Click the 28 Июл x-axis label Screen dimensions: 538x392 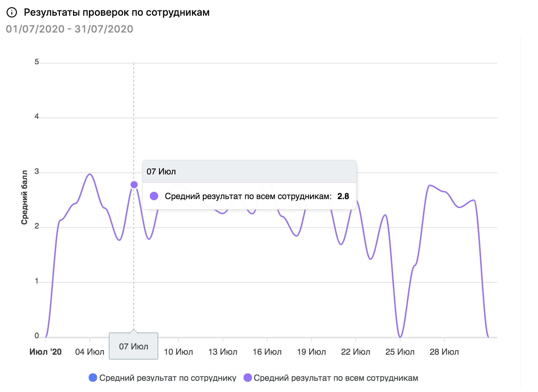tap(444, 352)
